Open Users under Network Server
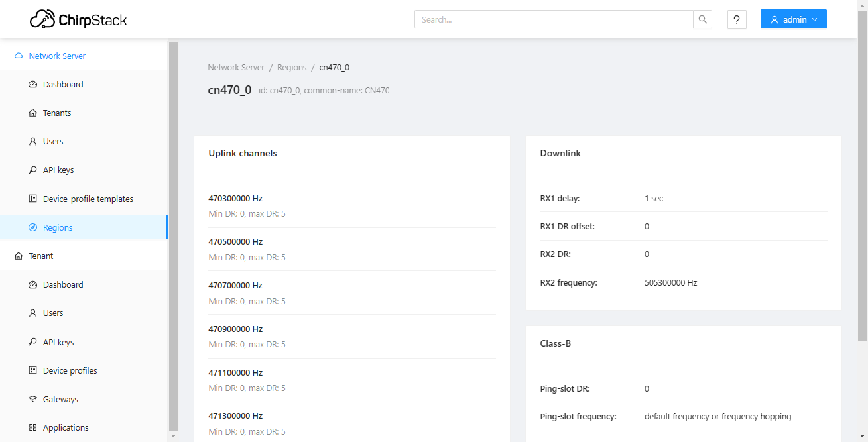The height and width of the screenshot is (442, 868). click(53, 142)
